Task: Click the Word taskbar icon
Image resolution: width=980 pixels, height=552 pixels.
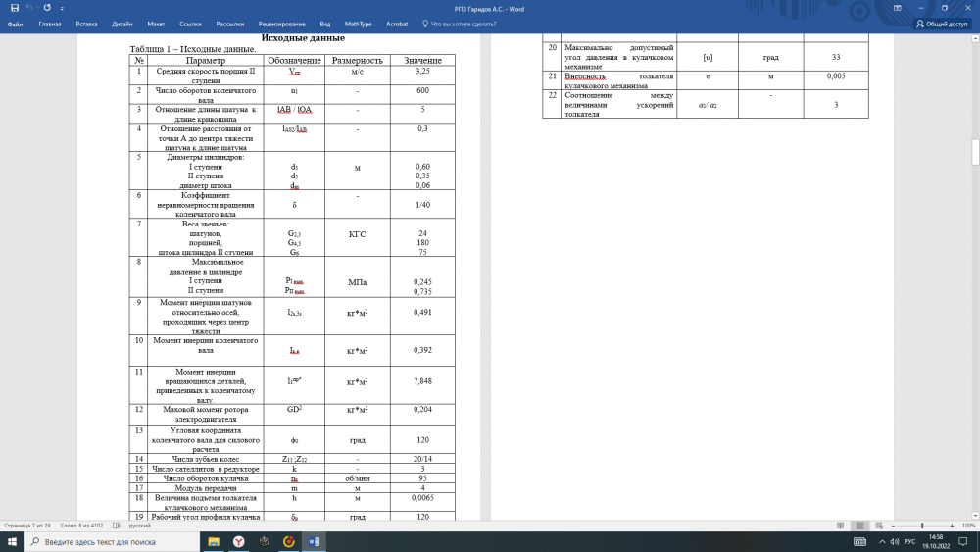Action: coord(314,542)
